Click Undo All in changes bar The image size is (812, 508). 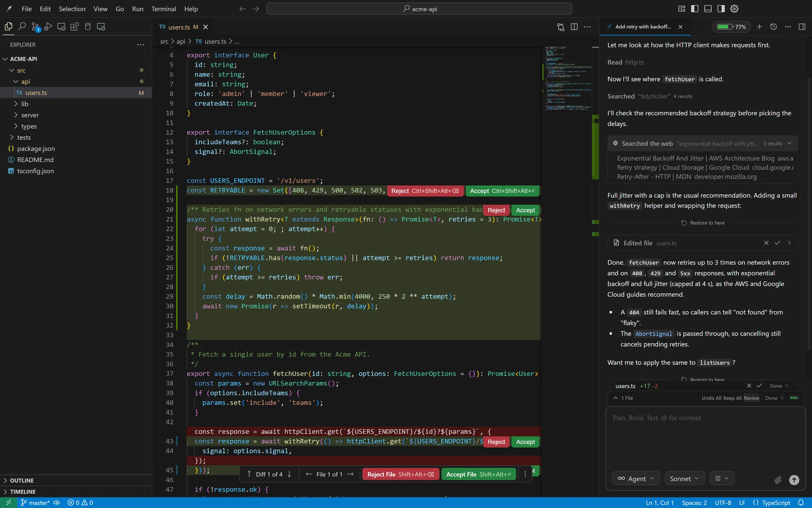point(712,398)
